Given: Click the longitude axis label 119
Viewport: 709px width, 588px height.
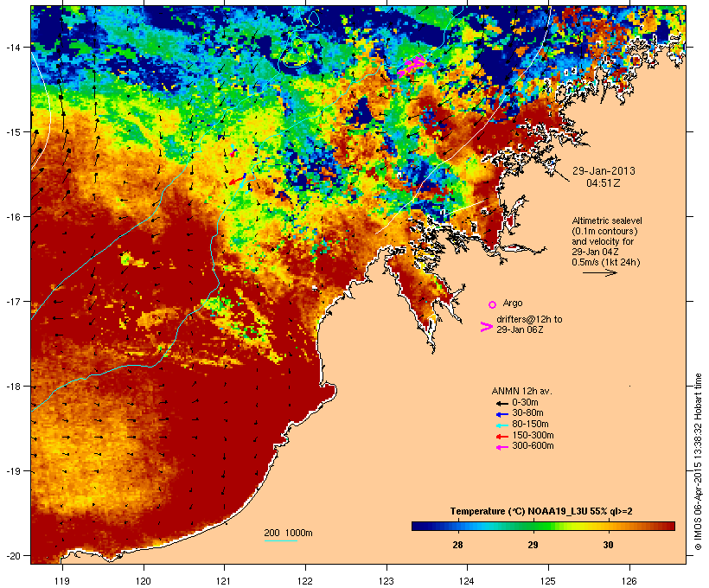Looking at the screenshot, I should [62, 581].
